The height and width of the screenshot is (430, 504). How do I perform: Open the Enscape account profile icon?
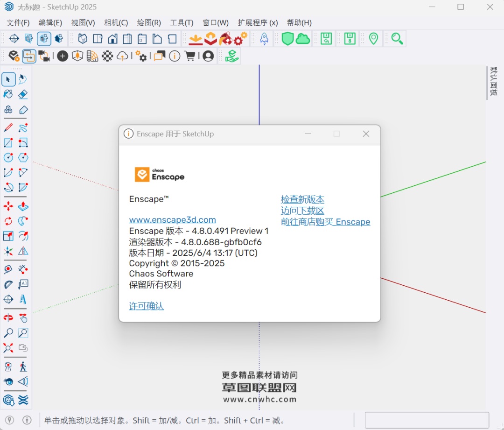(208, 56)
